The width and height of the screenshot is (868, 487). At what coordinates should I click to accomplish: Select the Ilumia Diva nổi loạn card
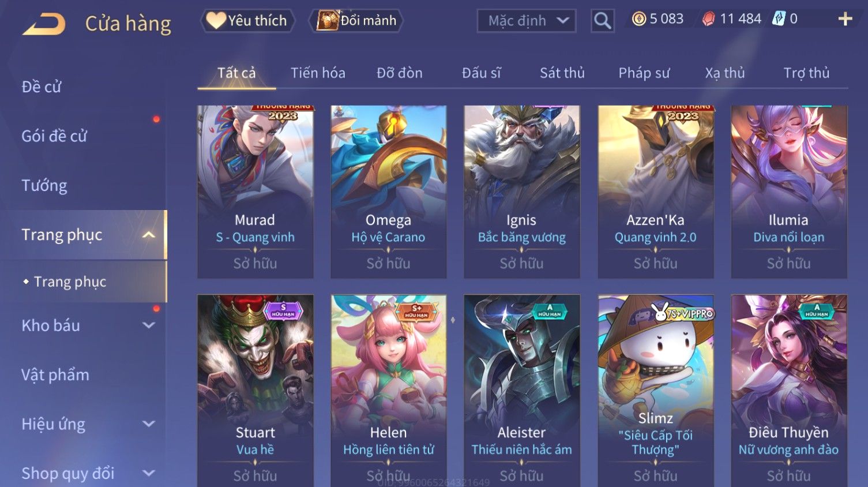(x=788, y=192)
